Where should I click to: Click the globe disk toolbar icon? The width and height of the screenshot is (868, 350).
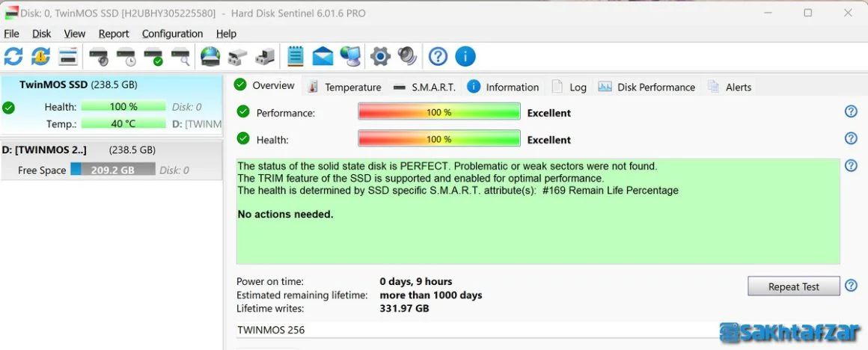pos(210,56)
